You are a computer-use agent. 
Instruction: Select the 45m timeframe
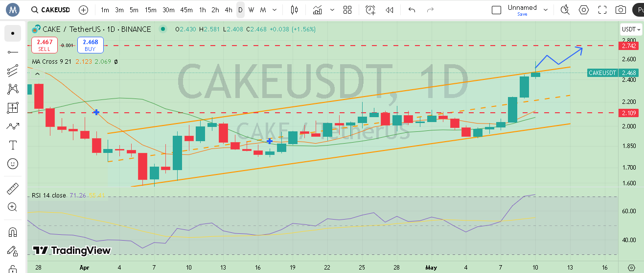pos(186,10)
